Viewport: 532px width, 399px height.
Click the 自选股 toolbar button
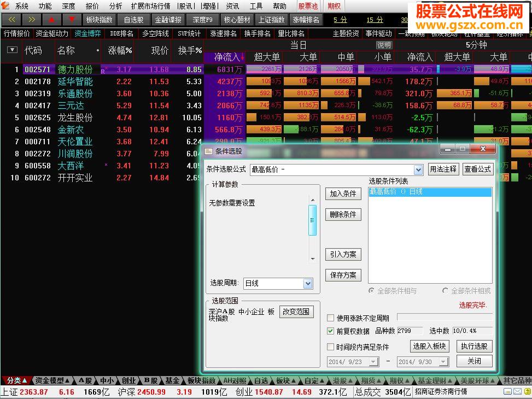[133, 20]
